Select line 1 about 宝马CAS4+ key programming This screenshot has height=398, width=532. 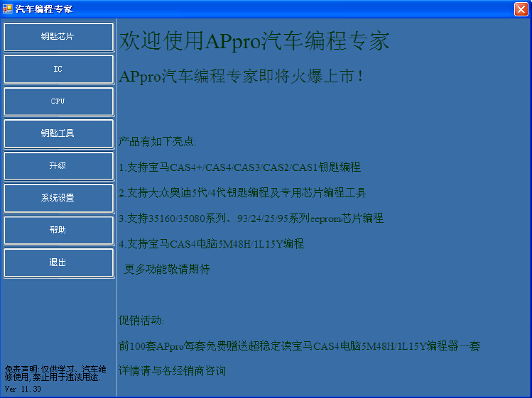click(240, 167)
